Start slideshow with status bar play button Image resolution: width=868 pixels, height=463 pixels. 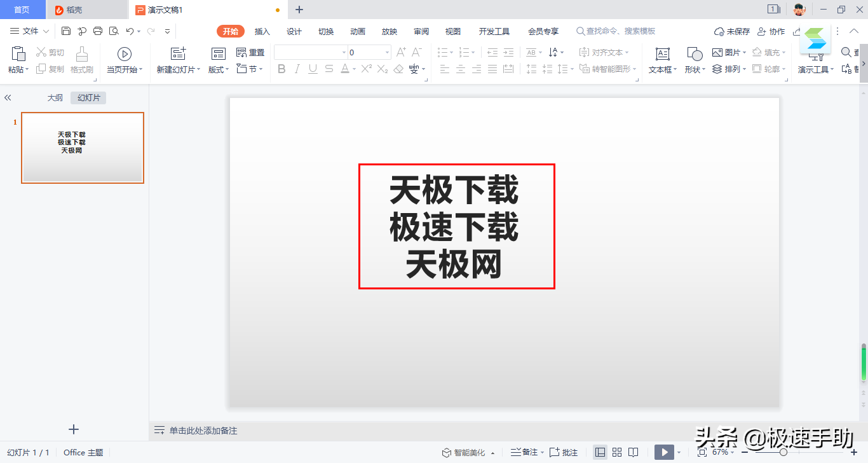click(x=664, y=452)
